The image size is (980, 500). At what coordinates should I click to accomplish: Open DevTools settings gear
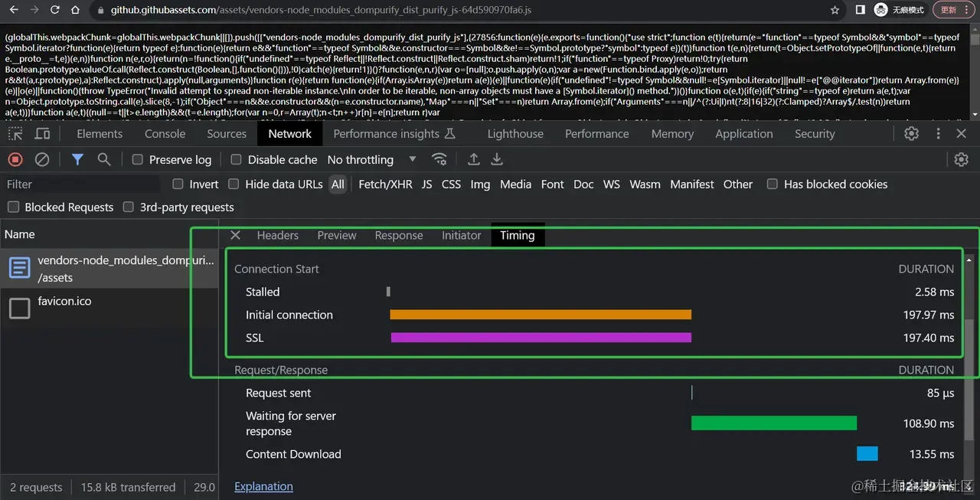[x=911, y=133]
